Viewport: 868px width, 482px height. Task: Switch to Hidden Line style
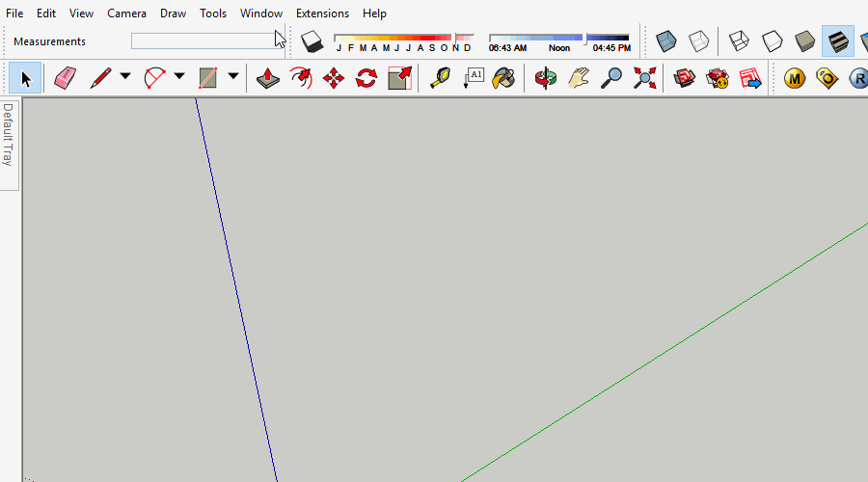pos(772,41)
